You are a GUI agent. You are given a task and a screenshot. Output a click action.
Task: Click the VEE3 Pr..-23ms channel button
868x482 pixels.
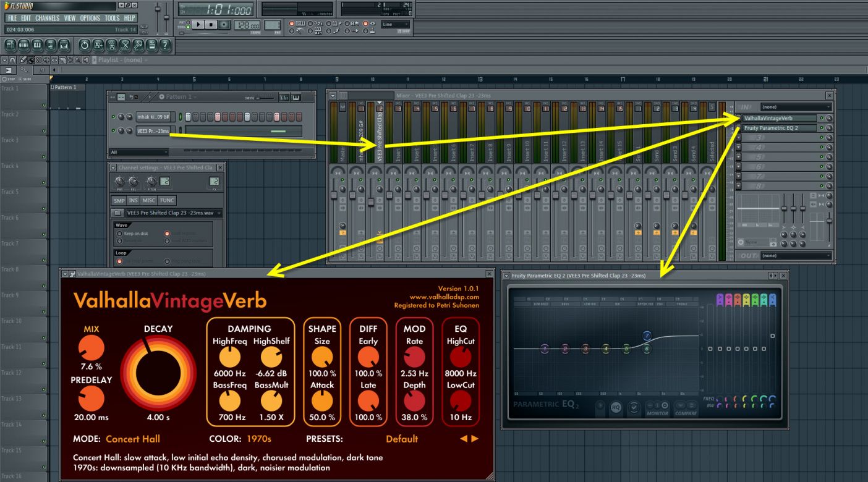[153, 131]
